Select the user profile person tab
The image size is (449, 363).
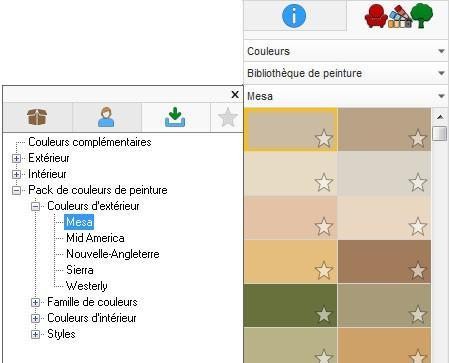[x=106, y=117]
